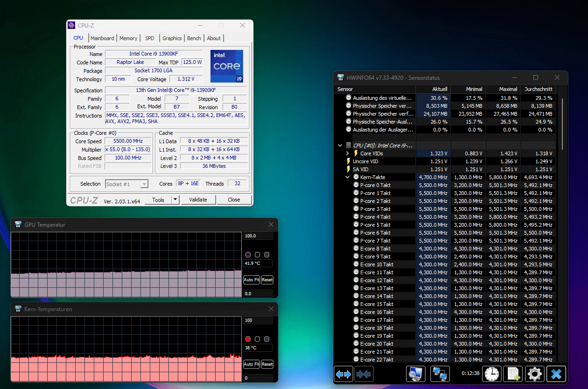Open the Memory tab in CPU-Z
Screen dimensions: 588x389
point(128,38)
